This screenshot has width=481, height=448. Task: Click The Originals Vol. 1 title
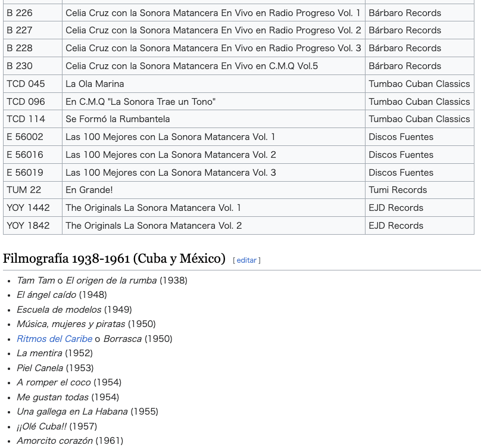pyautogui.click(x=153, y=207)
